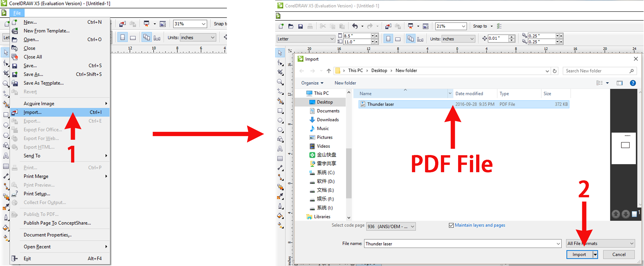644x266 pixels.
Task: Select Libraries in navigation tree
Action: tap(322, 217)
